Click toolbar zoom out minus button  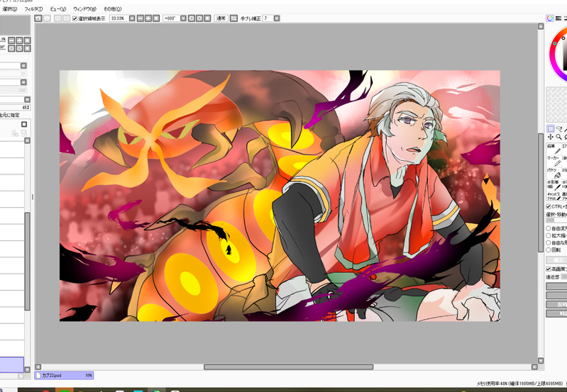click(141, 18)
